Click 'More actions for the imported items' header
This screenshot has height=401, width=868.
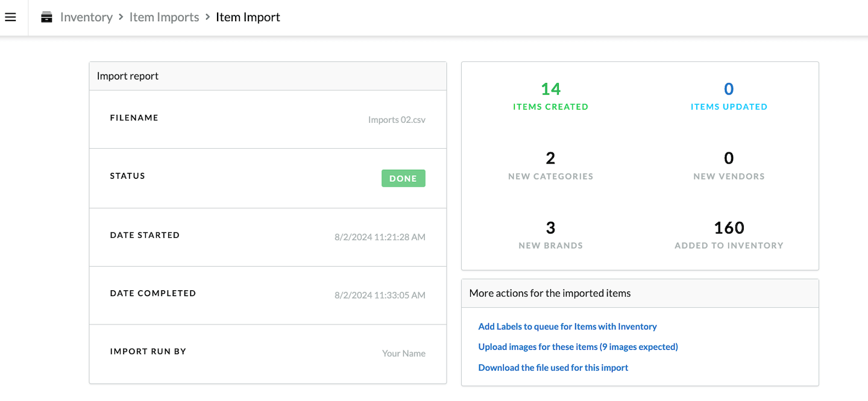pyautogui.click(x=640, y=293)
